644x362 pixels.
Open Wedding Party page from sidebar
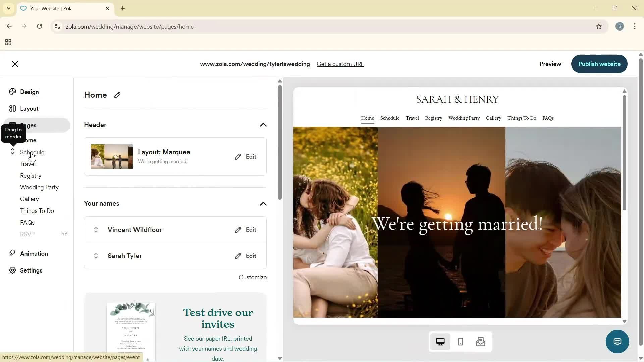pyautogui.click(x=39, y=187)
